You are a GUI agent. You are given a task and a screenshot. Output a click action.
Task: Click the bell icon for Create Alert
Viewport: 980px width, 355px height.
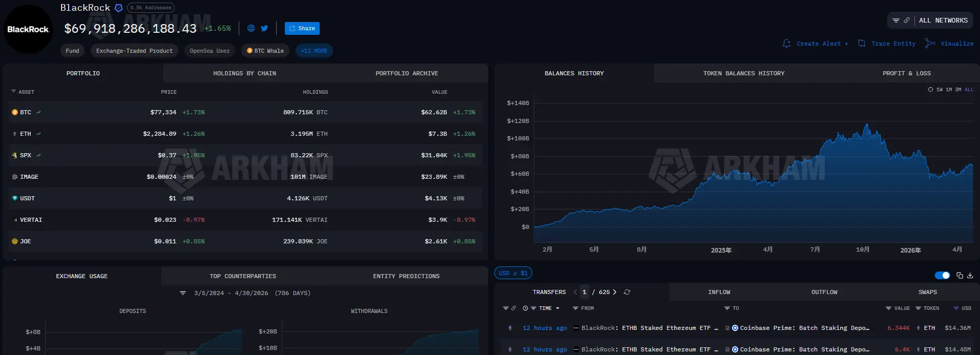click(787, 44)
